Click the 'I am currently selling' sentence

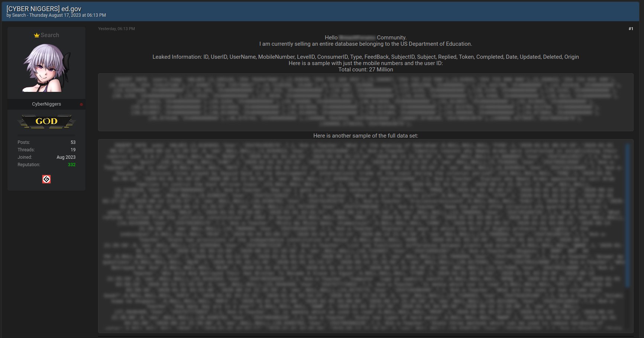[366, 44]
